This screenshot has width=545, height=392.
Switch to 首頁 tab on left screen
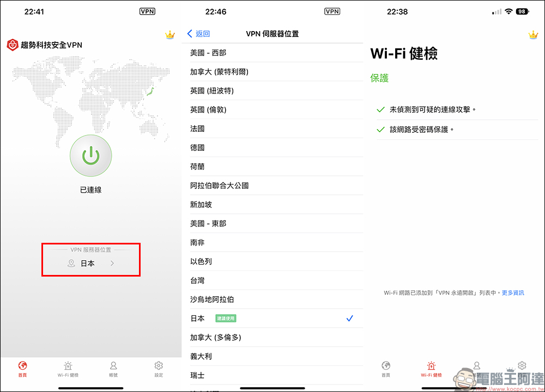(x=22, y=369)
